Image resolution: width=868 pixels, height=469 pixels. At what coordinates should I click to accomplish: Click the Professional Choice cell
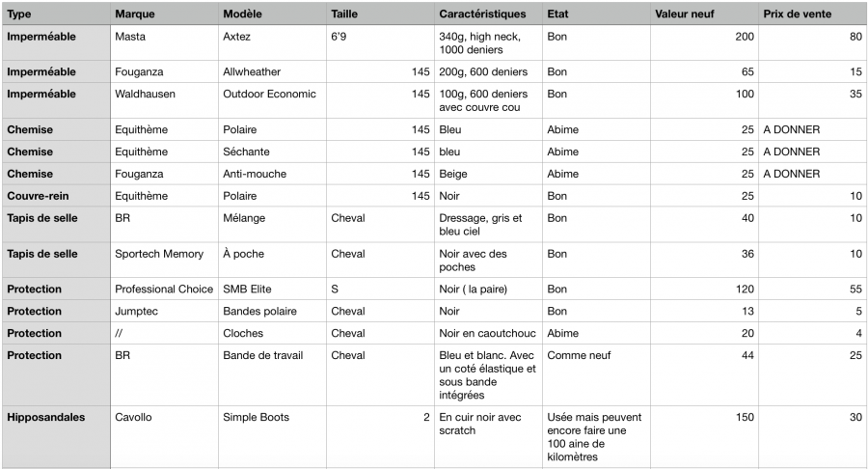click(x=164, y=290)
